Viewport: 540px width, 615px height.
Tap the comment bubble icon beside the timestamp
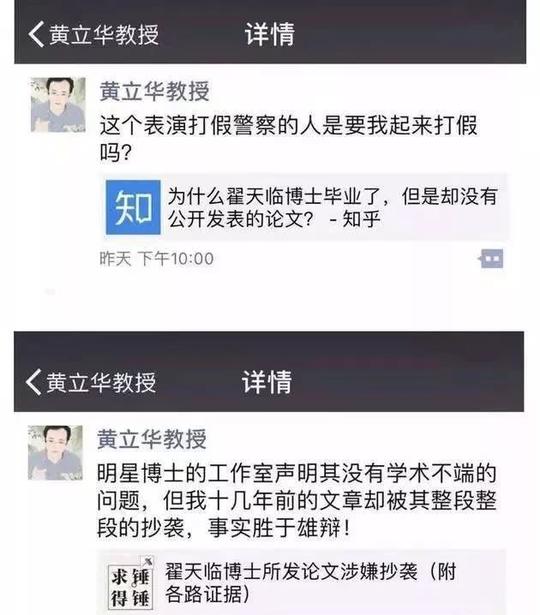pos(491,259)
